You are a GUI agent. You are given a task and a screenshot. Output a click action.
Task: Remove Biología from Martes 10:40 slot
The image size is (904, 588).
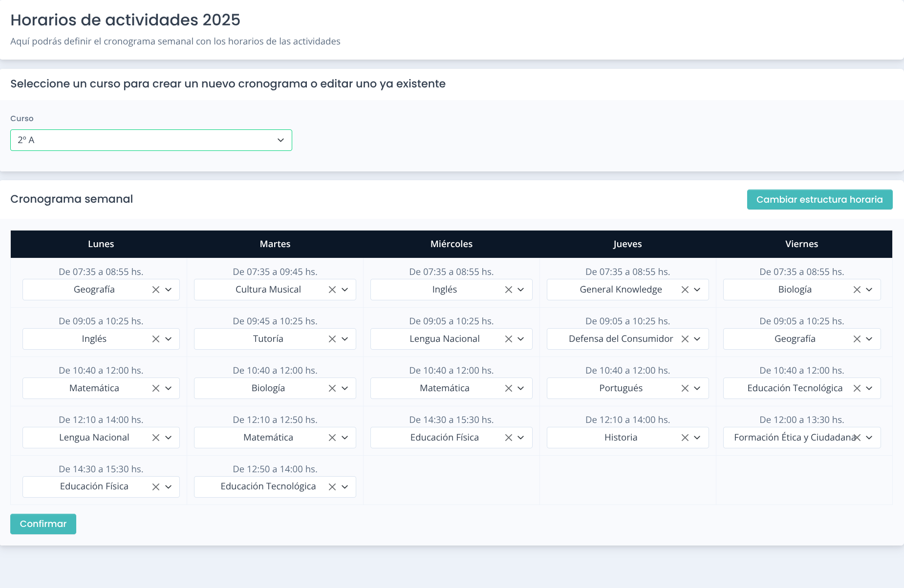tap(332, 388)
